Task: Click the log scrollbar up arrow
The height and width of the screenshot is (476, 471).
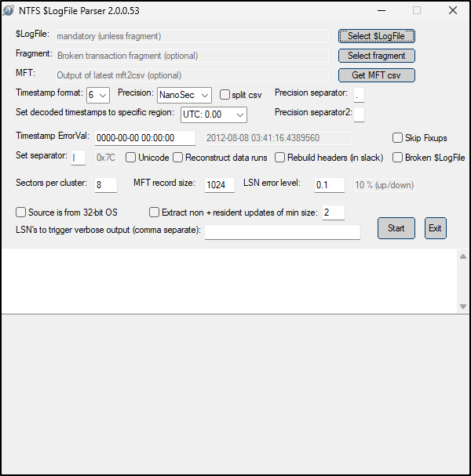Action: (x=463, y=256)
